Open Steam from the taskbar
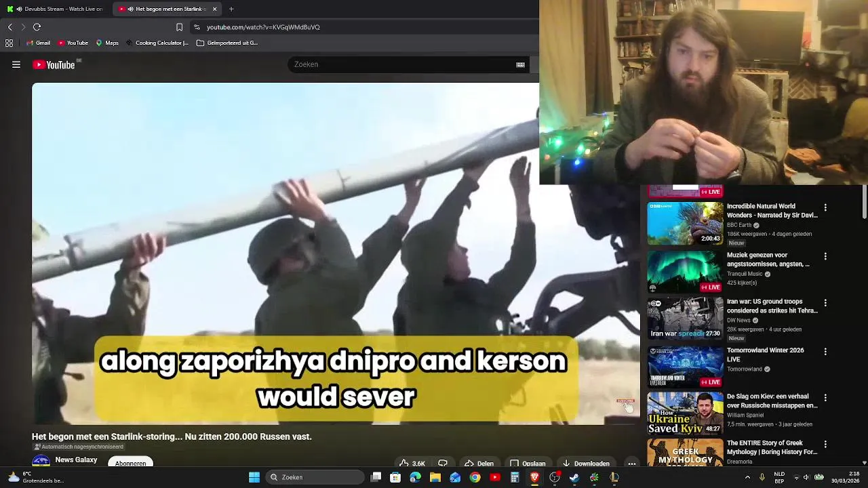Screen dimensions: 868x488 (574, 477)
